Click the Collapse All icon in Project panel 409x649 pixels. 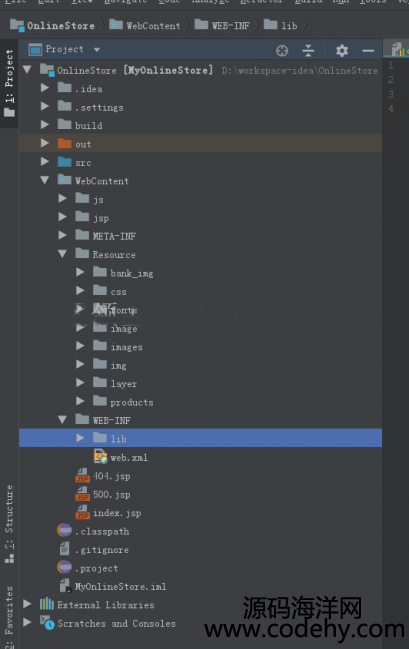[308, 50]
